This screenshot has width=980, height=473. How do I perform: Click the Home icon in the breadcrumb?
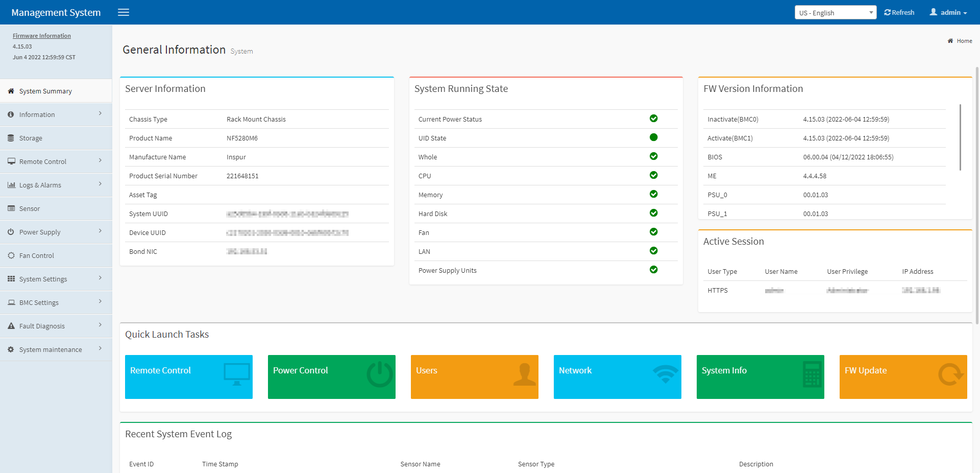coord(950,41)
